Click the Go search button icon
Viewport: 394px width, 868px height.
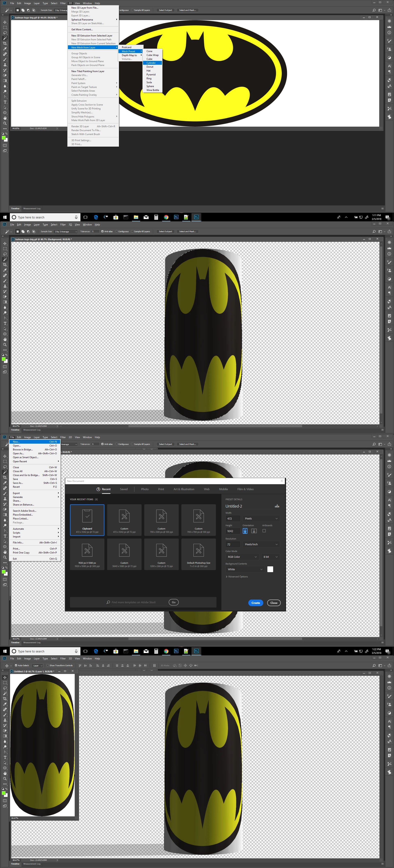[x=174, y=602]
